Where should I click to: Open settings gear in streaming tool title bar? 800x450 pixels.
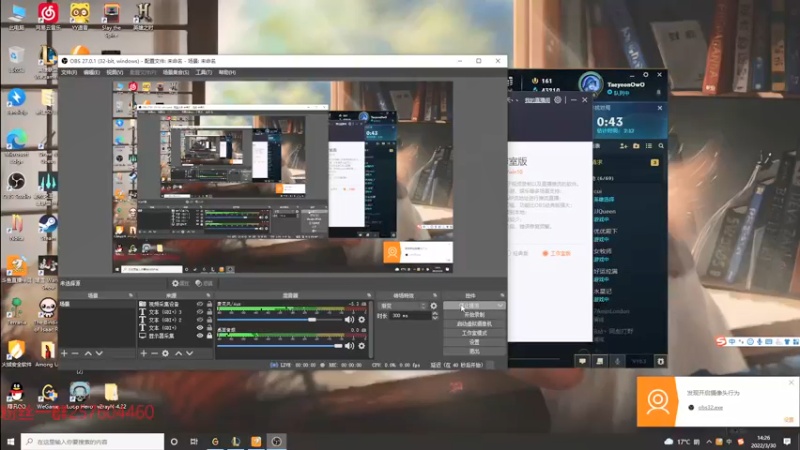(x=558, y=100)
